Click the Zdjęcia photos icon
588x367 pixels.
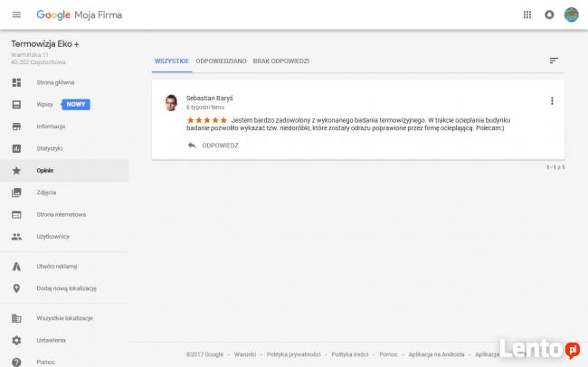click(x=16, y=193)
